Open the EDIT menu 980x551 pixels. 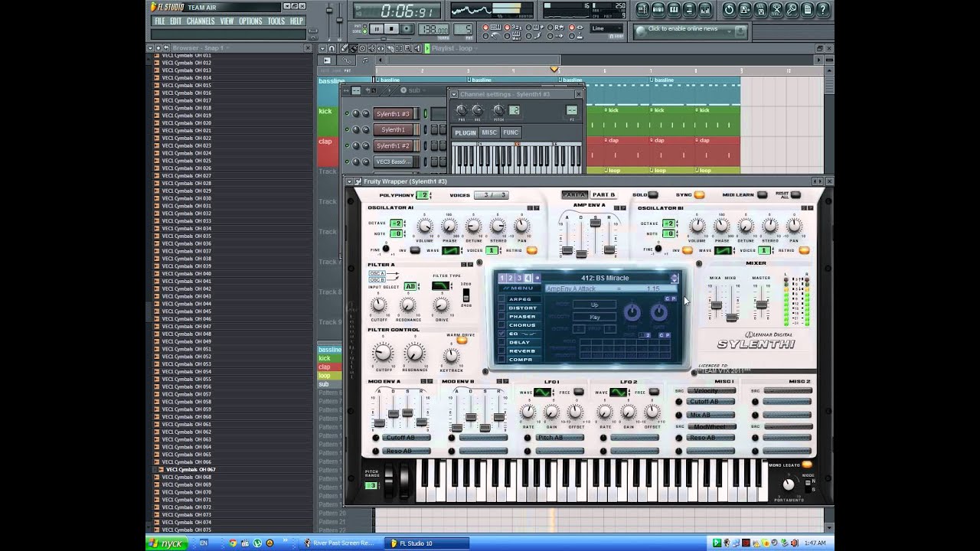coord(176,21)
